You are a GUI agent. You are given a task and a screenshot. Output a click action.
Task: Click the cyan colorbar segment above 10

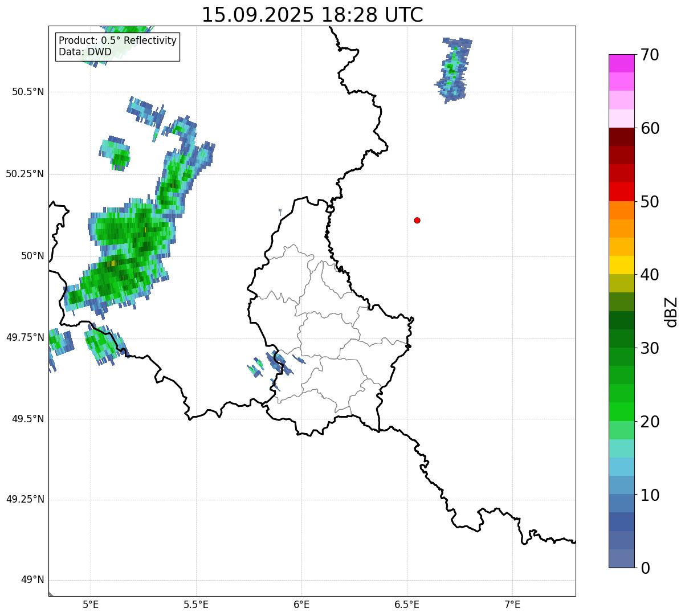point(621,467)
